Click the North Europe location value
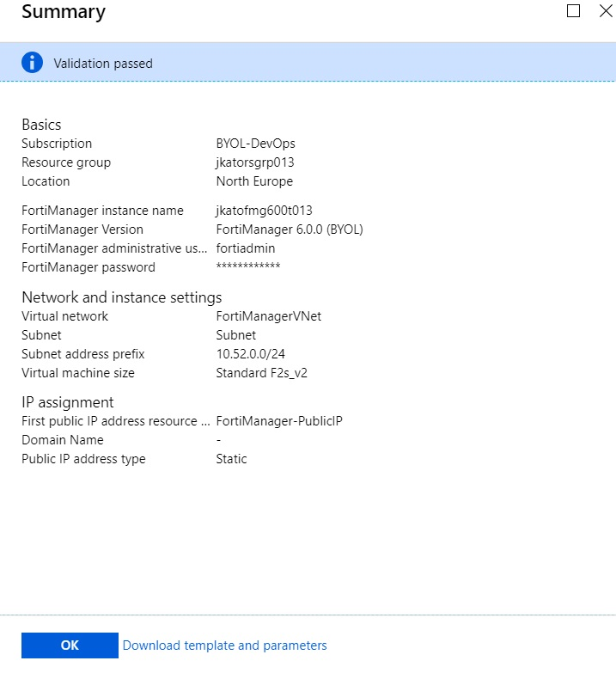Viewport: 616px width, 673px height. 254,181
